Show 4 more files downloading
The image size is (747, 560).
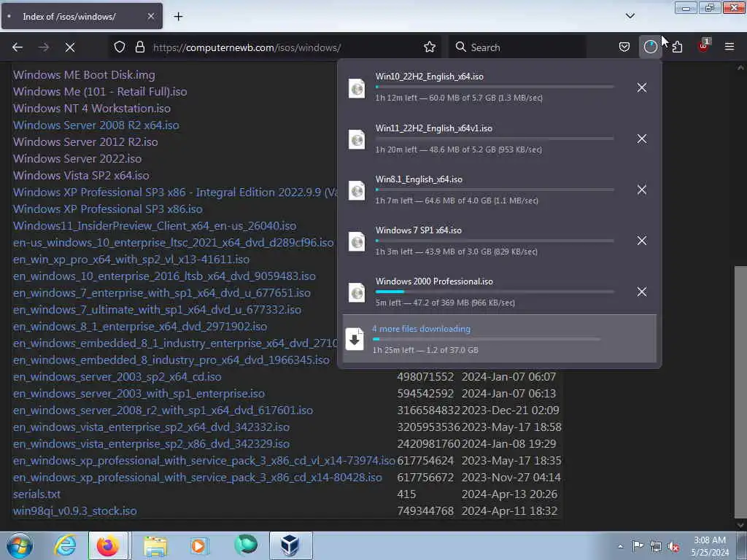[499, 338]
